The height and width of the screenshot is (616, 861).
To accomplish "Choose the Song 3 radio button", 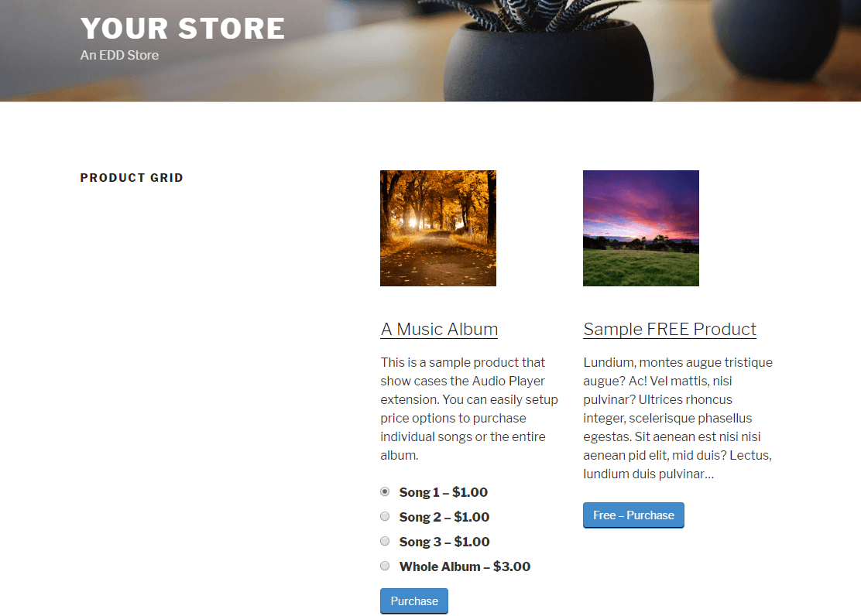I will [385, 541].
